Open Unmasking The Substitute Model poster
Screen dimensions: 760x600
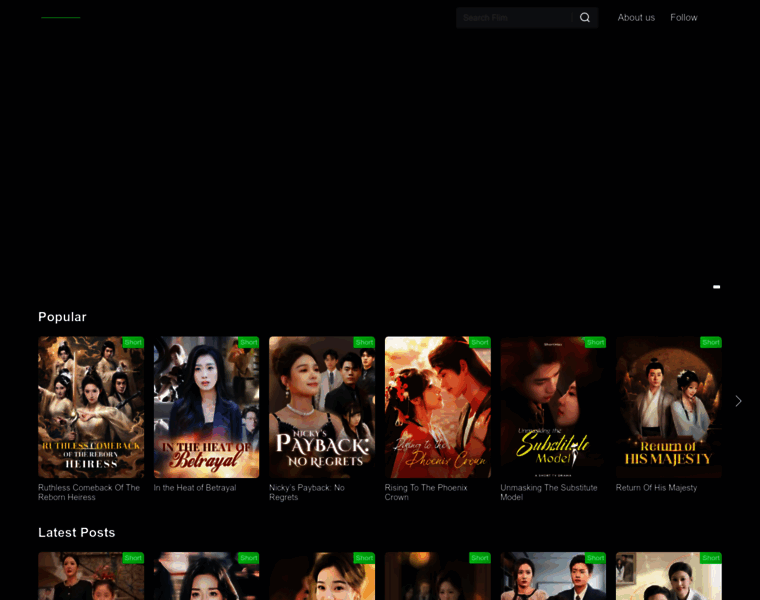[x=553, y=407]
